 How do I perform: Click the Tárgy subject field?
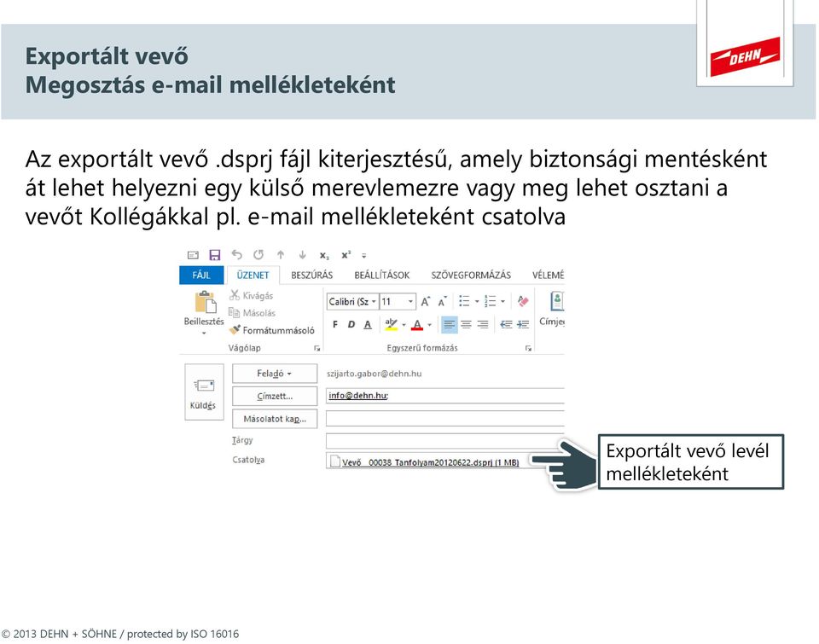pyautogui.click(x=445, y=441)
